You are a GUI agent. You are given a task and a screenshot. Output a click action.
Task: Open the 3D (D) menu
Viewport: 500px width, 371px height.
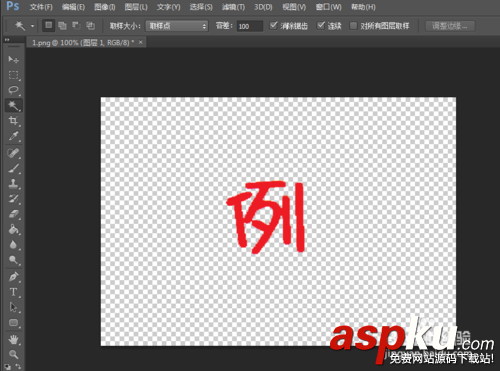coord(263,7)
